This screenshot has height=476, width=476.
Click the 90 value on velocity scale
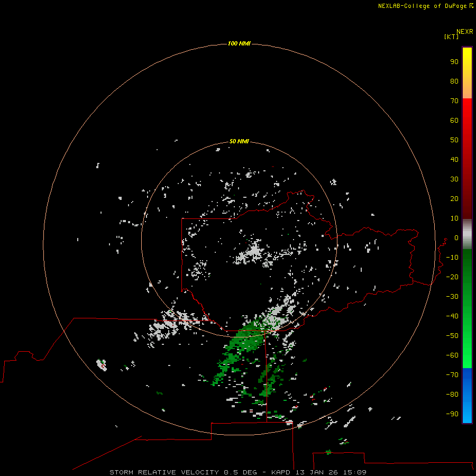point(454,62)
